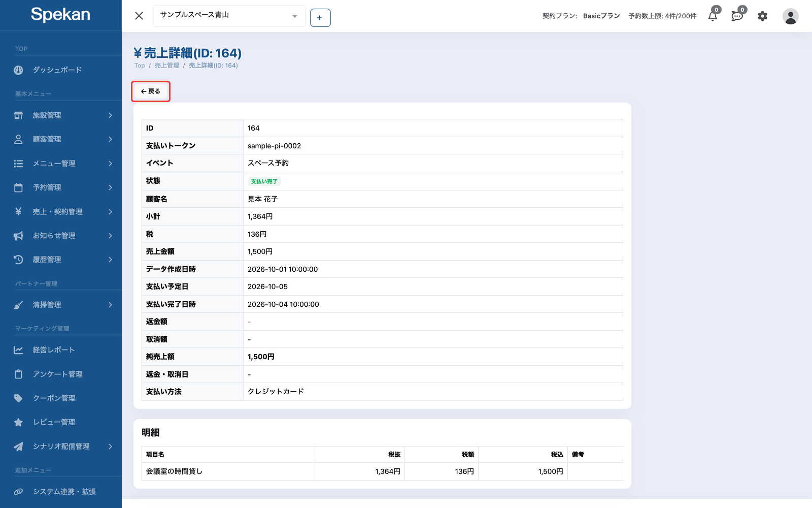Screen dimensions: 812x508
Task: Click the 予約管理 calendar icon
Action: click(18, 187)
